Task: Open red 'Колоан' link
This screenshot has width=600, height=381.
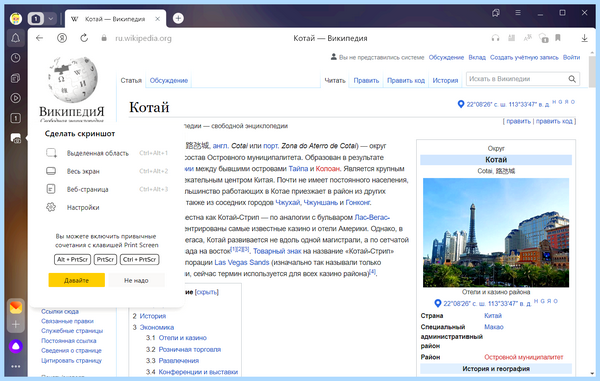Action: click(328, 169)
